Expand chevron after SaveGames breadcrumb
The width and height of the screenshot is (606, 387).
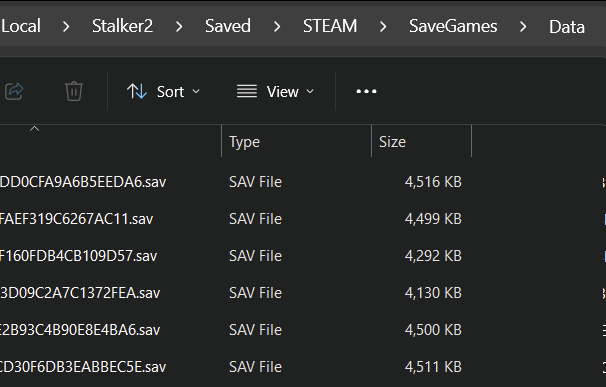[x=523, y=27]
